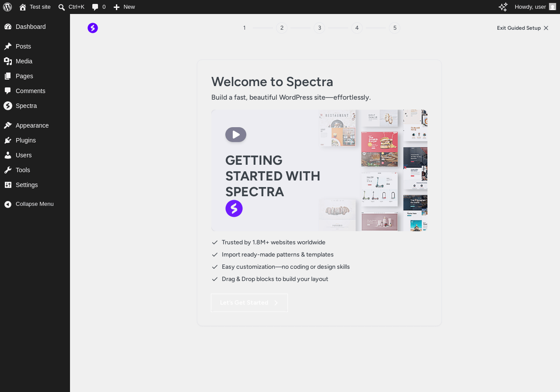
Task: Open search via magnifier icon
Action: coord(62,7)
